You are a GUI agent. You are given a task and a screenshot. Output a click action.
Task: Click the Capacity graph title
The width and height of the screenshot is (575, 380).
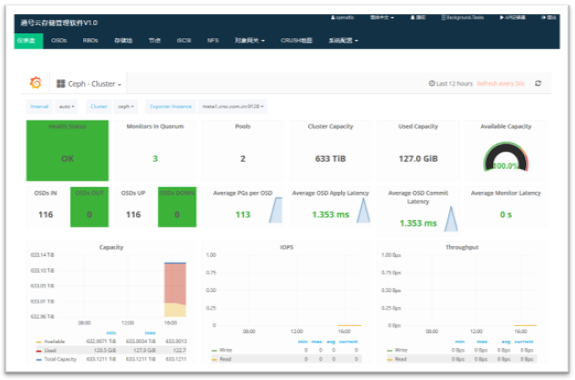click(111, 247)
